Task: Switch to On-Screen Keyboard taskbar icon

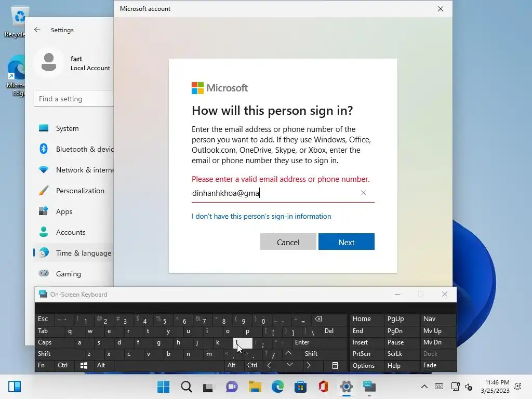Action: point(369,387)
